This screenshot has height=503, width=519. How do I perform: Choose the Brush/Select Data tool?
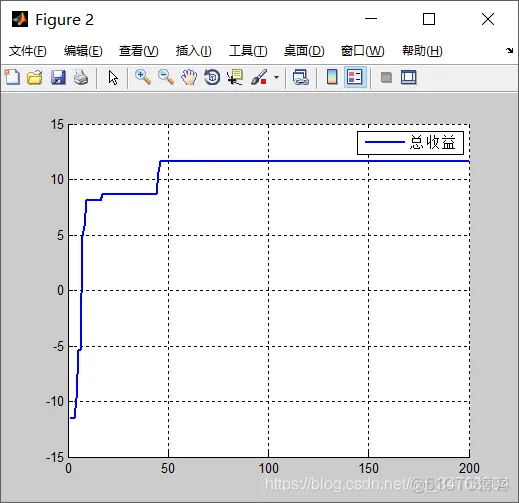coord(259,77)
